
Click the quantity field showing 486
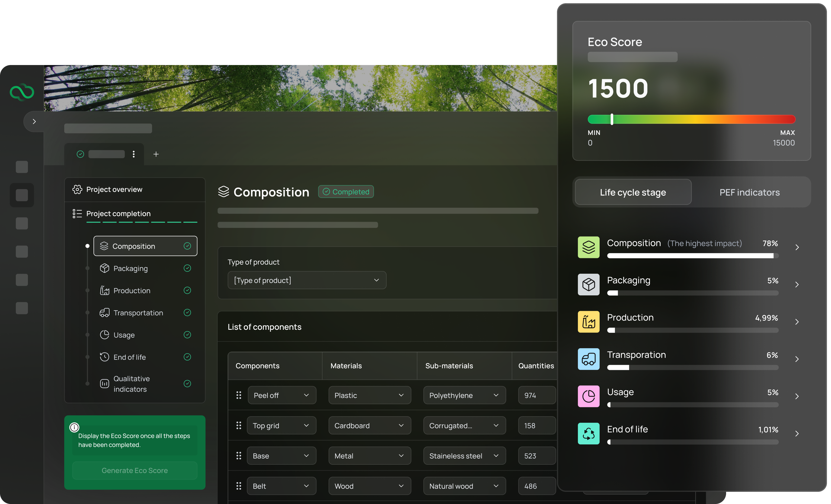(537, 486)
